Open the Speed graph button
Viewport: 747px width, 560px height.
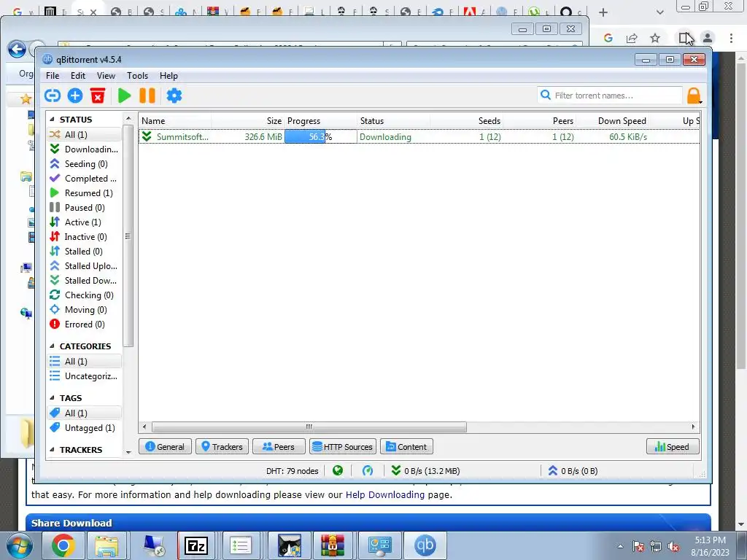[x=673, y=447]
